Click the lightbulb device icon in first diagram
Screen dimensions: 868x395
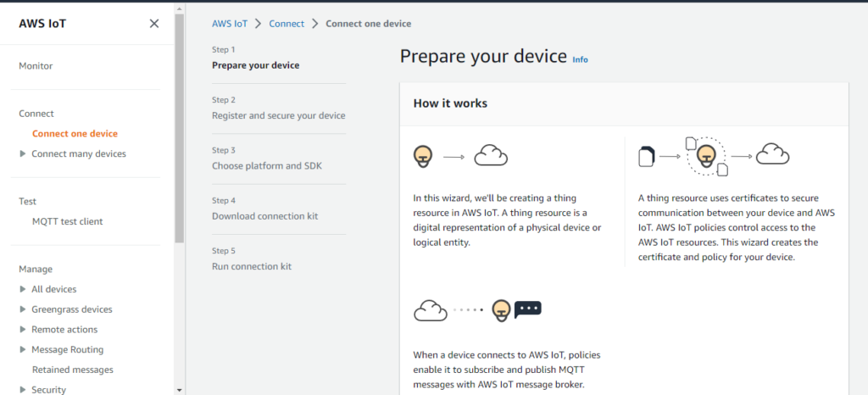(x=423, y=155)
